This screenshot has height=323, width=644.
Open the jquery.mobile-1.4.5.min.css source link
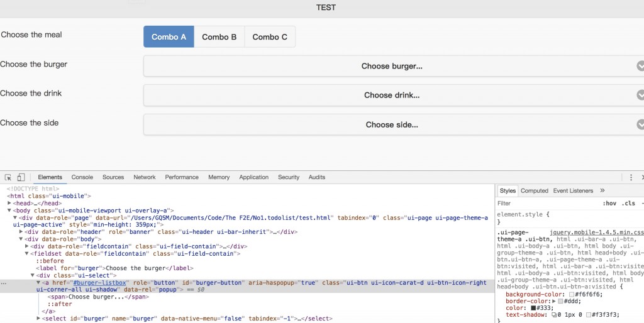point(596,232)
